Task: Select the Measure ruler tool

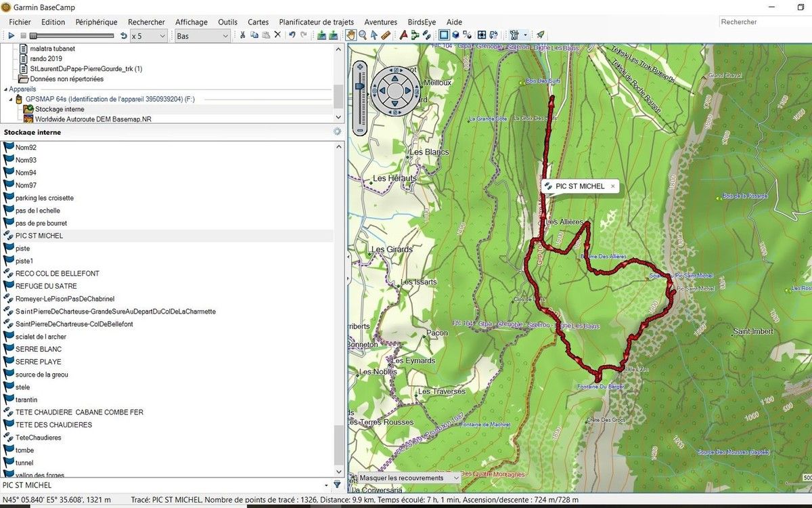Action: (x=385, y=35)
